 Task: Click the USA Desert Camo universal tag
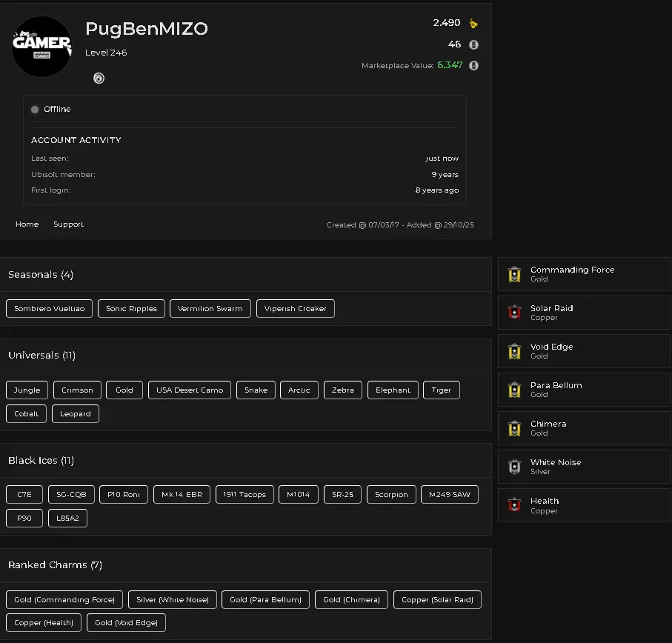point(190,390)
